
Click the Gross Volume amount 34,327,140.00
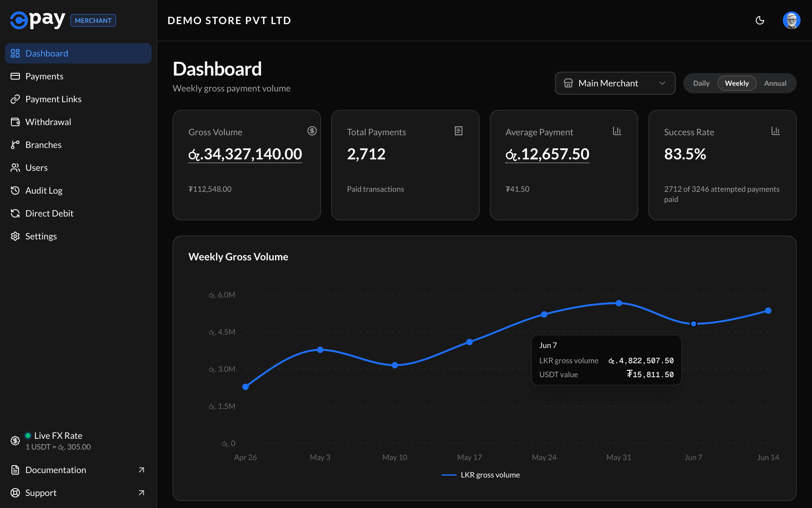[x=245, y=154]
